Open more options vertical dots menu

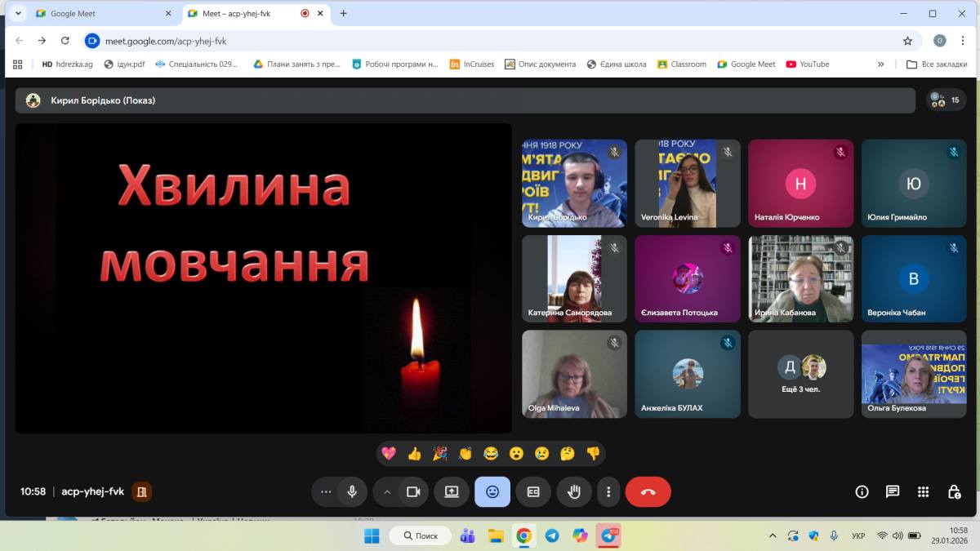[608, 491]
